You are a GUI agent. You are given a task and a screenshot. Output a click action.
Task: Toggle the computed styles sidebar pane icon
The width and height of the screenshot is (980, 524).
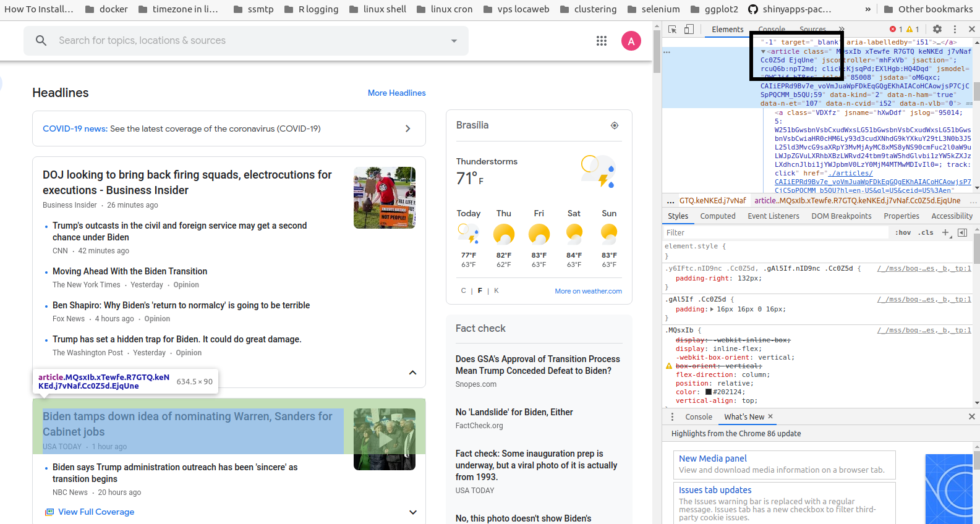click(x=962, y=232)
